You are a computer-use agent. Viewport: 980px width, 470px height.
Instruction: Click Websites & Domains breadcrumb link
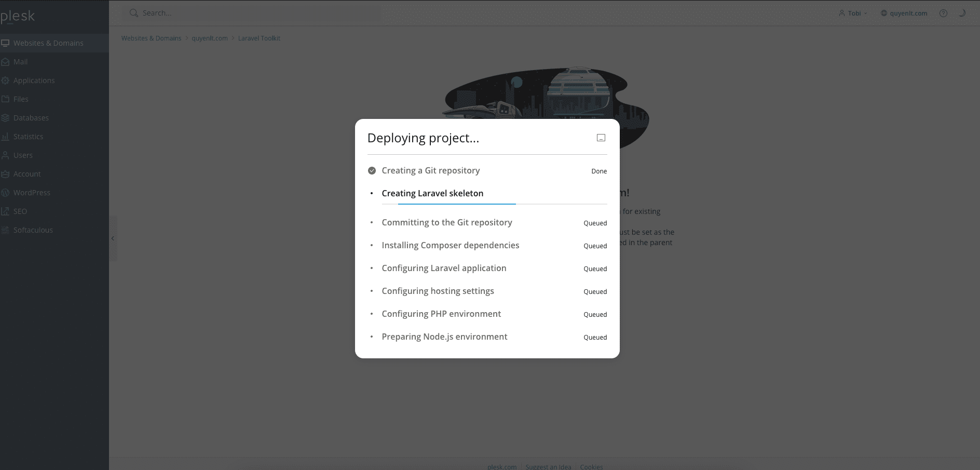tap(151, 38)
